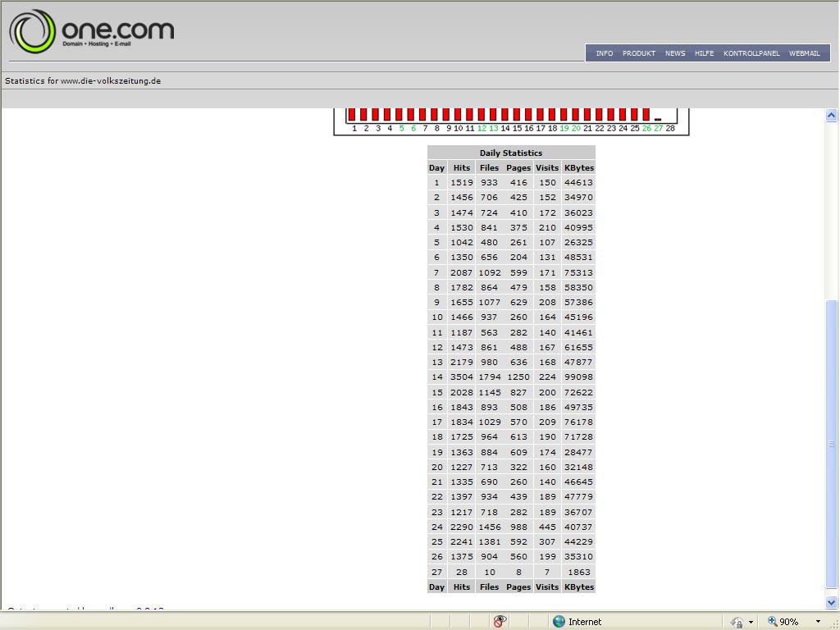Viewport: 840px width, 630px height.
Task: Click the 'Statistics for www.die-volkszeitung.de' heading
Action: click(83, 81)
